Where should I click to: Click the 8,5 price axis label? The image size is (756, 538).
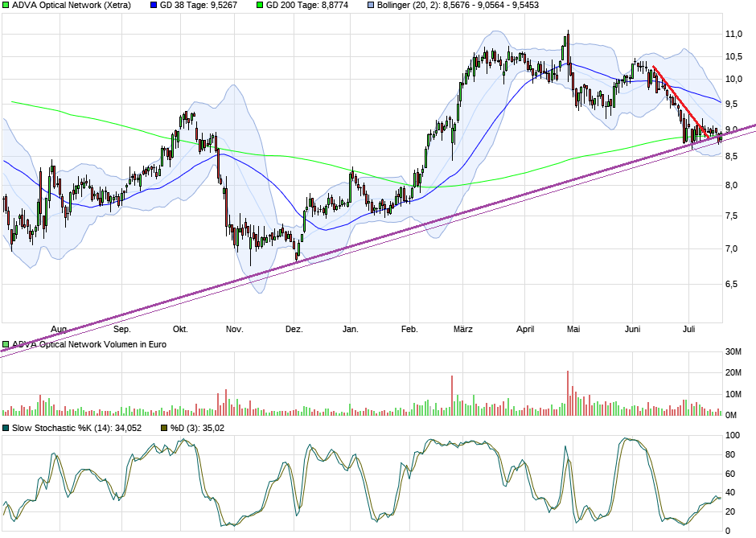[x=732, y=157]
